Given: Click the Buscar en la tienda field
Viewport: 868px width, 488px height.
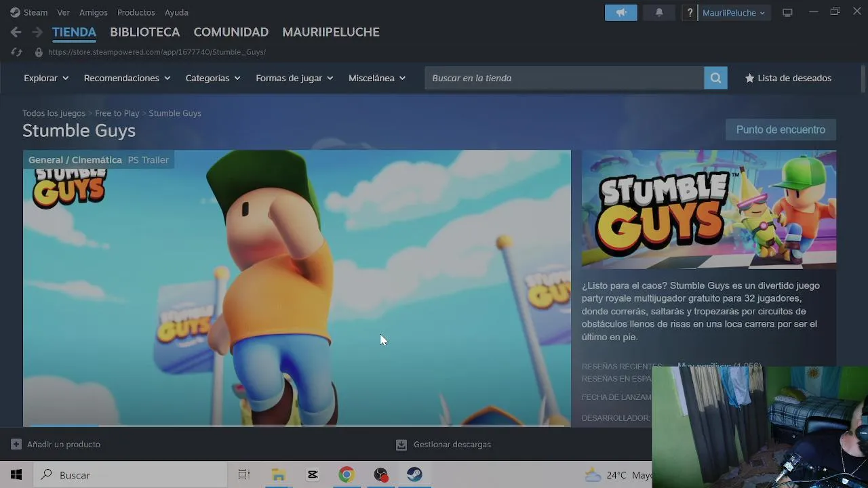Looking at the screenshot, I should click(564, 78).
